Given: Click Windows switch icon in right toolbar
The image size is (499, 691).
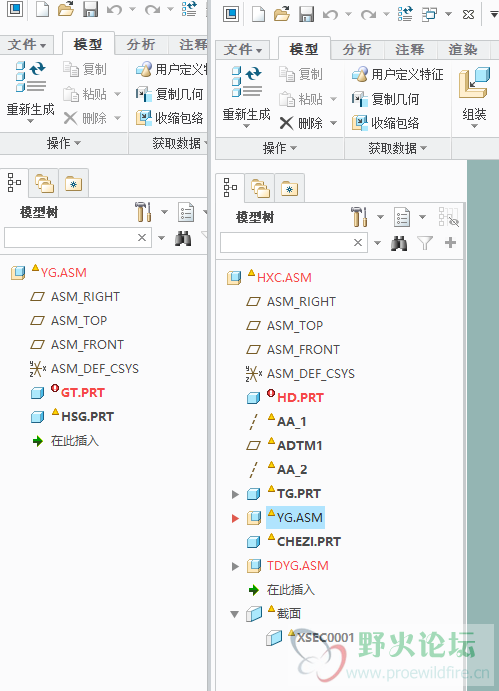Looking at the screenshot, I should (x=429, y=14).
